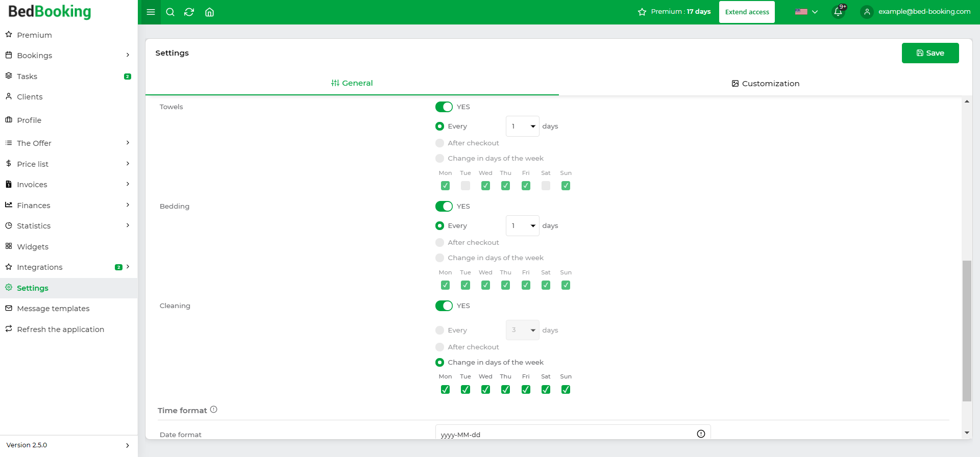Open Bedding Every days dropdown
The height and width of the screenshot is (457, 980).
(522, 225)
